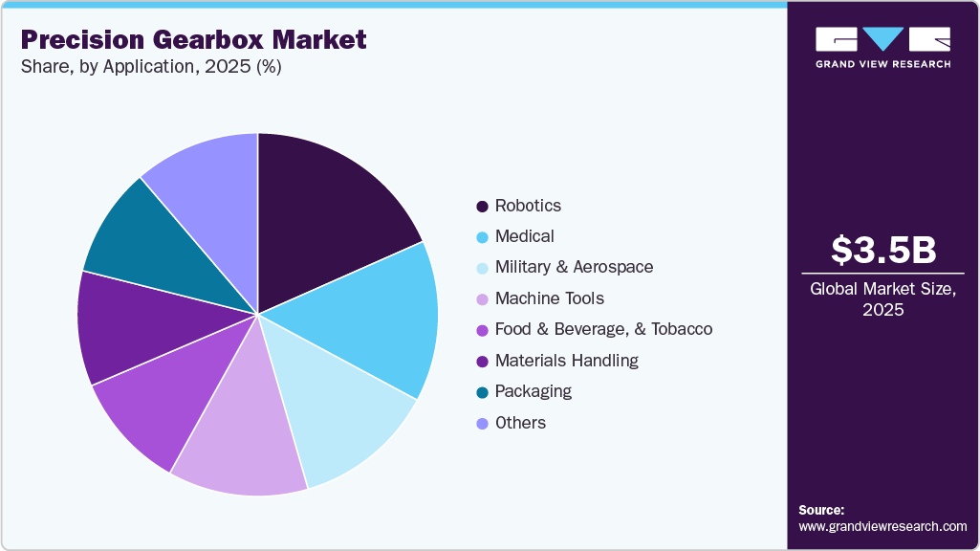Select the Medical legend label

(x=524, y=236)
